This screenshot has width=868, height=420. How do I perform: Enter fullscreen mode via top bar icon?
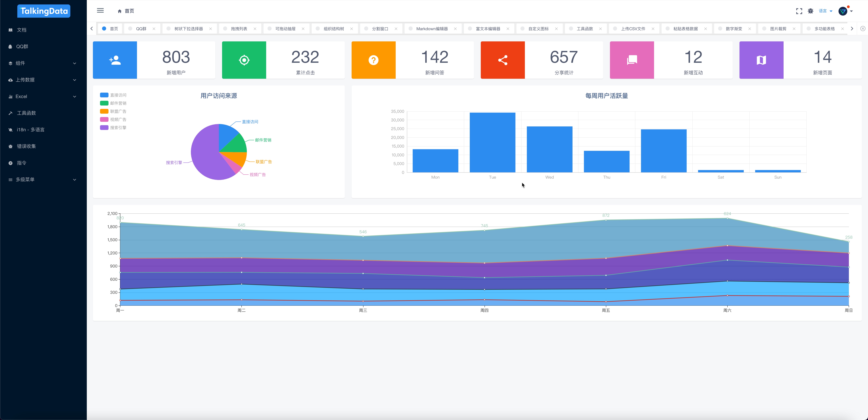coord(799,11)
